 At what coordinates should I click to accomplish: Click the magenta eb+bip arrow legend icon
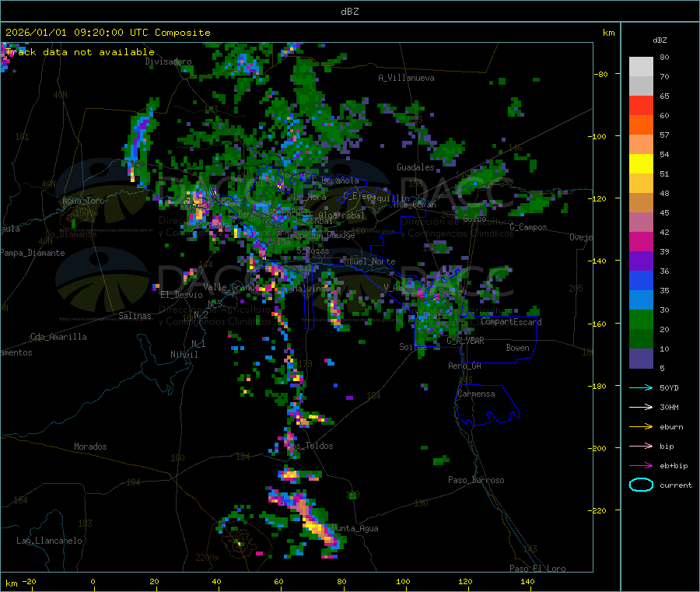point(641,466)
